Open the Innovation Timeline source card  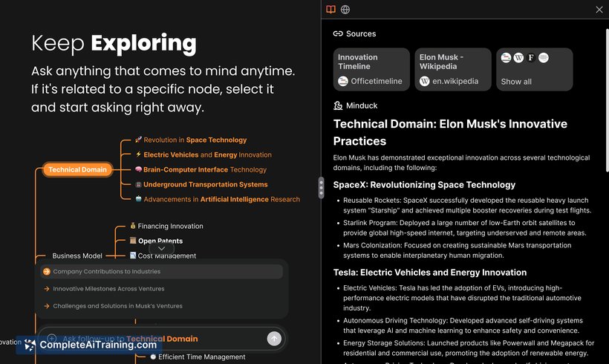(x=371, y=70)
